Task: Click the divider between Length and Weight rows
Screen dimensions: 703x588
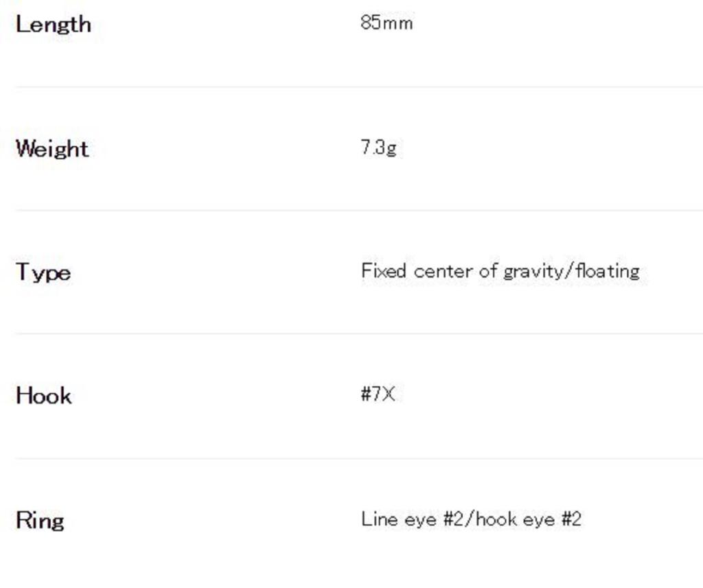Action: tap(358, 86)
